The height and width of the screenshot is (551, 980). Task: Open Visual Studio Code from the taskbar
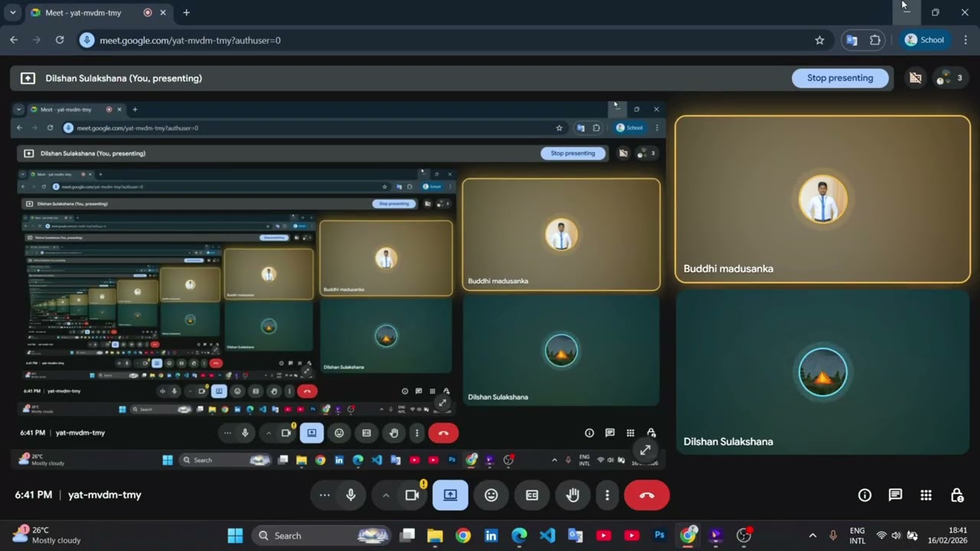547,536
